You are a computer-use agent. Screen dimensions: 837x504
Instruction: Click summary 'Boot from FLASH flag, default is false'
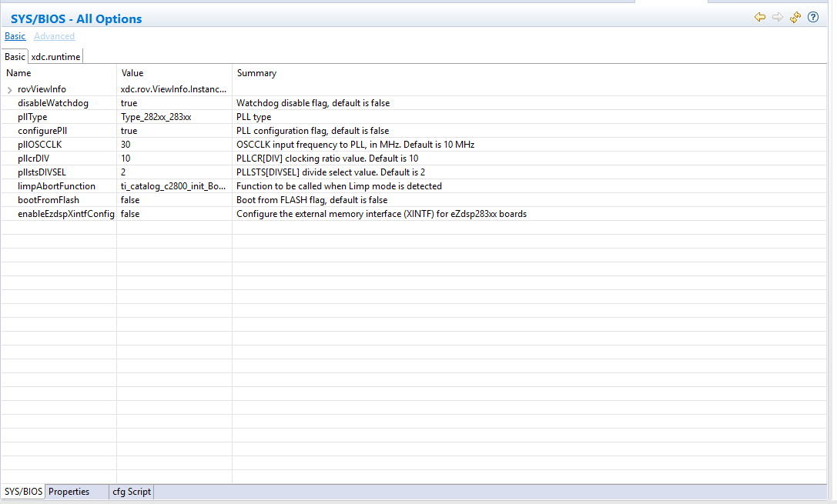[312, 200]
